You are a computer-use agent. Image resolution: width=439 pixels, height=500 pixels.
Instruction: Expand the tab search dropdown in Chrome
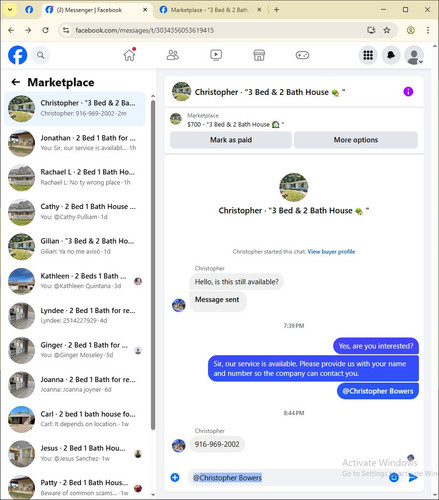click(x=10, y=10)
